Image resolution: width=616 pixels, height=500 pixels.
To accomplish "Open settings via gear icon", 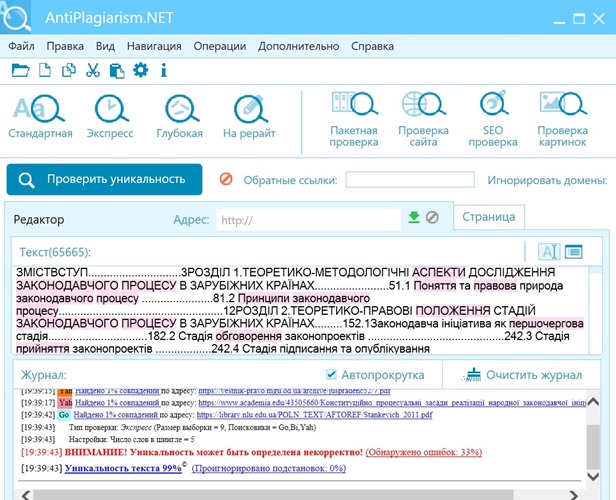I will coord(140,70).
